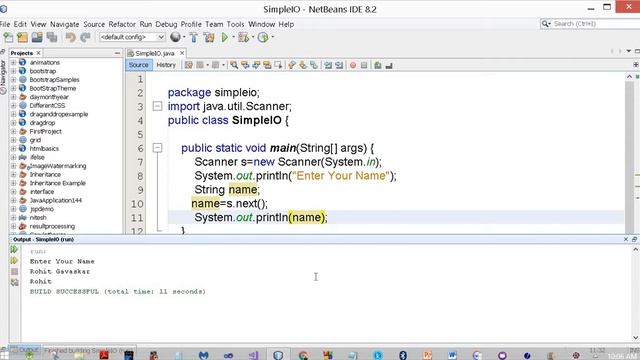Open the Navigator side tab
The height and width of the screenshot is (360, 640).
pyautogui.click(x=3, y=77)
